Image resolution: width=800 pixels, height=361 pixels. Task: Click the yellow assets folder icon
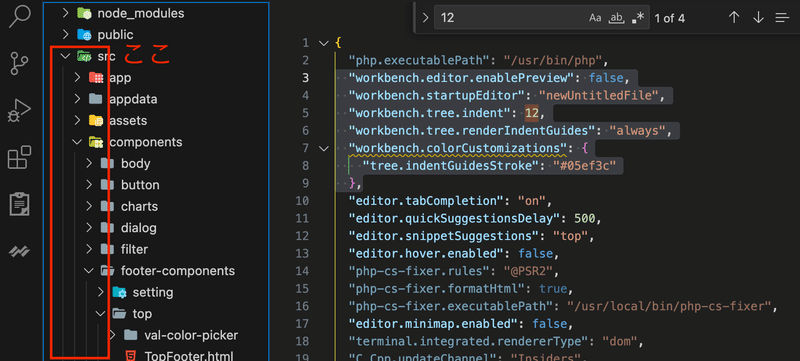pos(96,120)
